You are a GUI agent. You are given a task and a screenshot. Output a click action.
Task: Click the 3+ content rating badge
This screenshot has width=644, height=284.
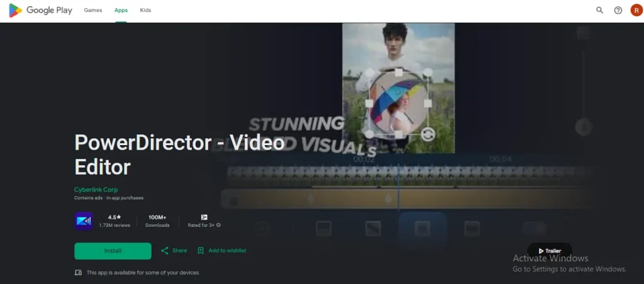click(204, 217)
